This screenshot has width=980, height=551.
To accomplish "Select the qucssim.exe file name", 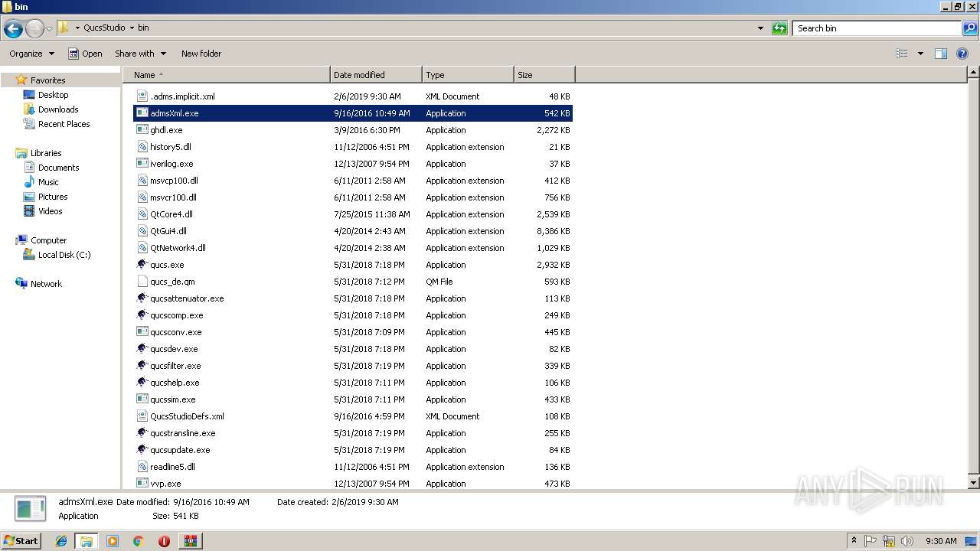I will click(x=173, y=399).
